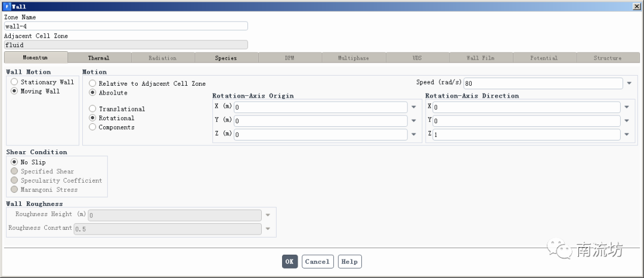Viewport: 644px width, 278px height.
Task: Click the Speed value input field
Action: (x=543, y=83)
